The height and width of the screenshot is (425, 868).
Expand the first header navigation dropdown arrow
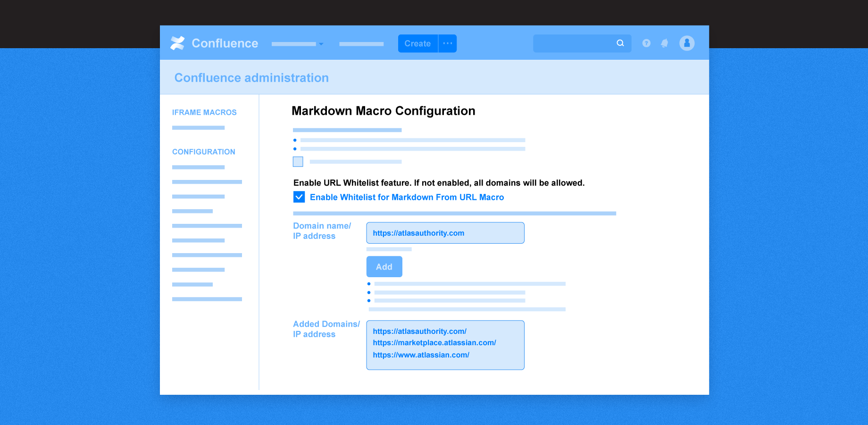[321, 44]
